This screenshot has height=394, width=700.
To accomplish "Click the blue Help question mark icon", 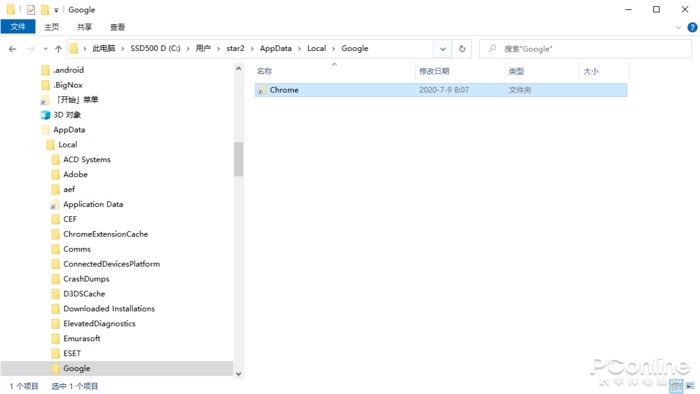I will click(692, 27).
